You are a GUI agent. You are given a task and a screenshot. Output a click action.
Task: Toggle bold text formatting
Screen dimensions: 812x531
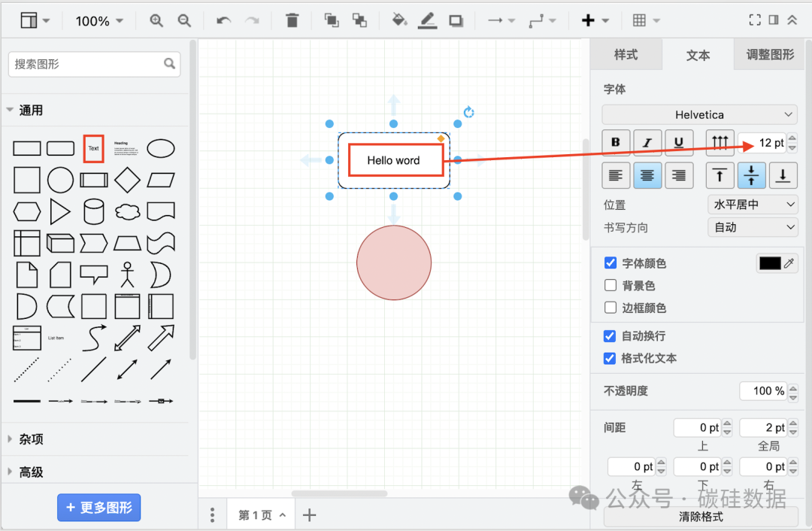pos(616,142)
